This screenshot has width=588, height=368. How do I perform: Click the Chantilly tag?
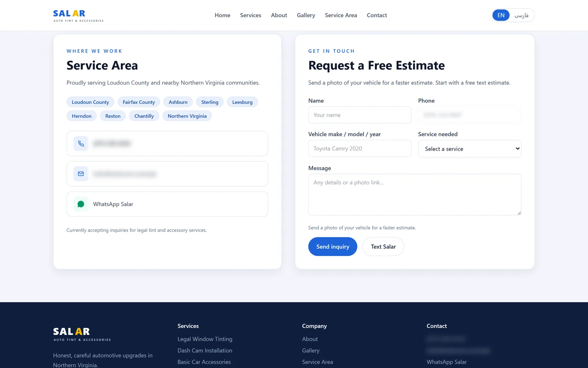144,116
